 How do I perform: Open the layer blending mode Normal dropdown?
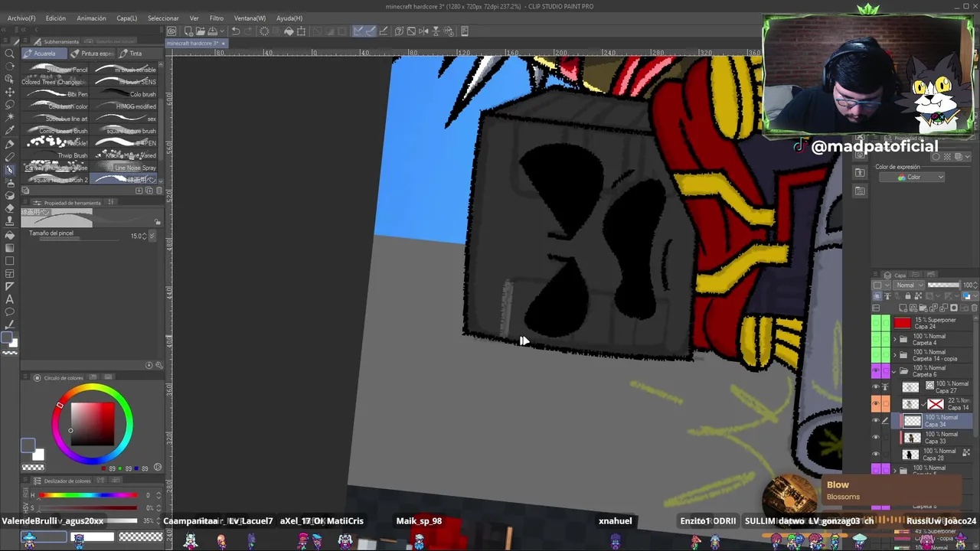pyautogui.click(x=908, y=285)
